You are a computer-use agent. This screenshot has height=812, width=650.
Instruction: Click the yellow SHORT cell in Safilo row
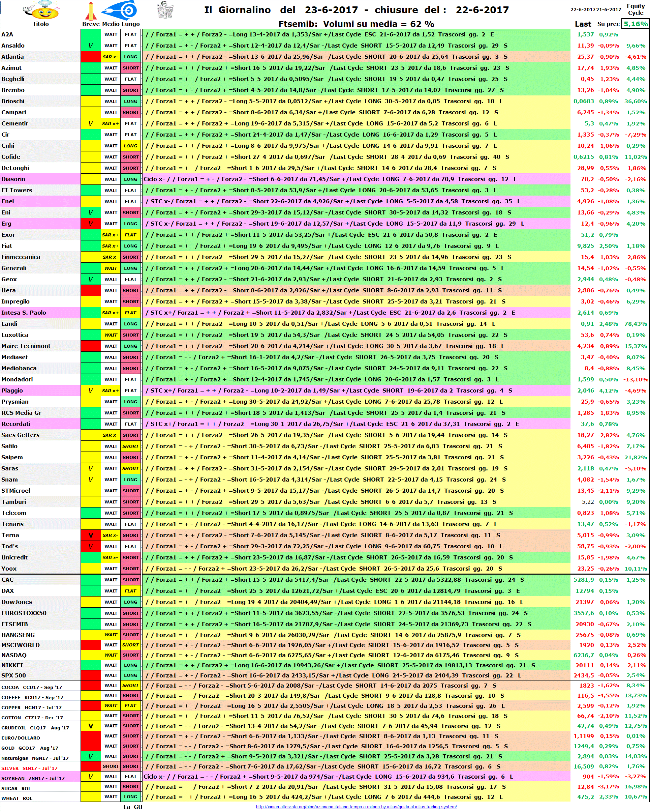(x=131, y=446)
